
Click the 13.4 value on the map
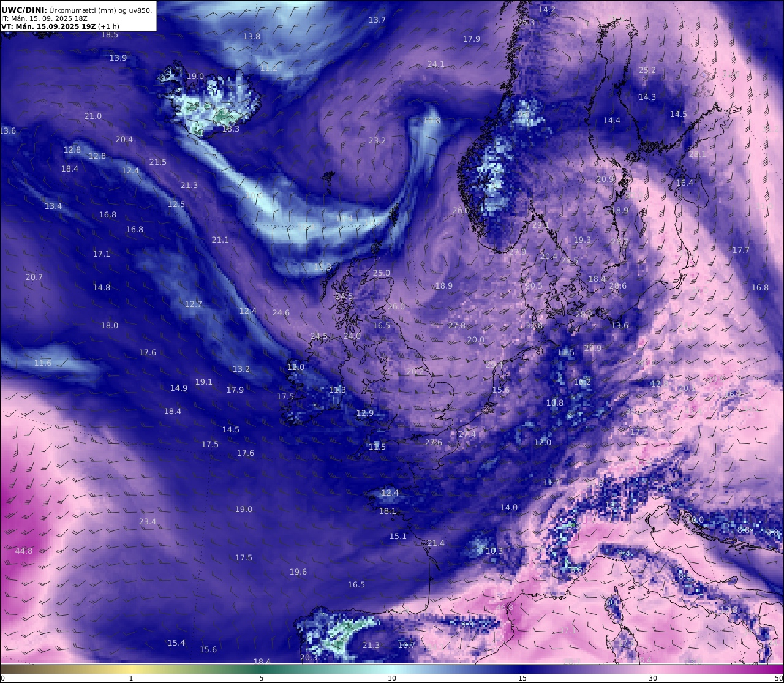[x=53, y=206]
